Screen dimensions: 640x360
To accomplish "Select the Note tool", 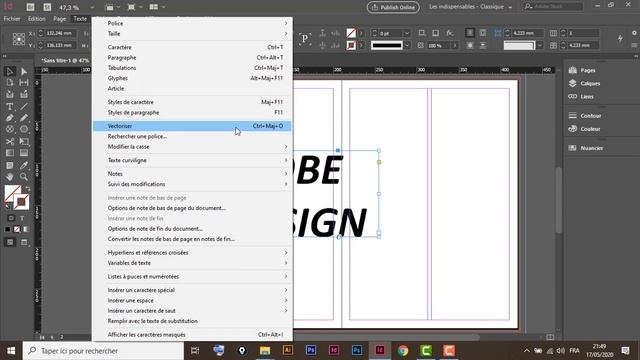I will 10,165.
